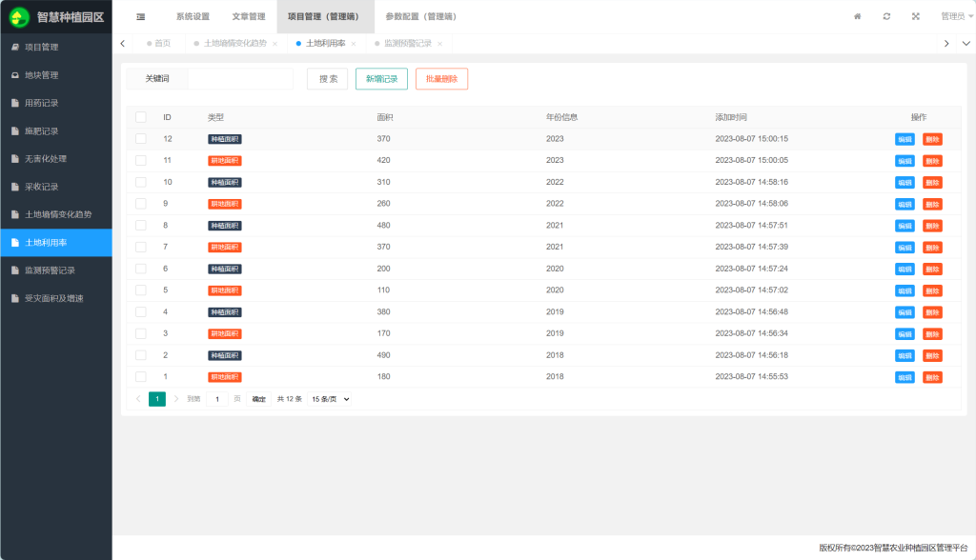Click the sidebar collapse menu icon
The height and width of the screenshot is (560, 976).
(141, 16)
